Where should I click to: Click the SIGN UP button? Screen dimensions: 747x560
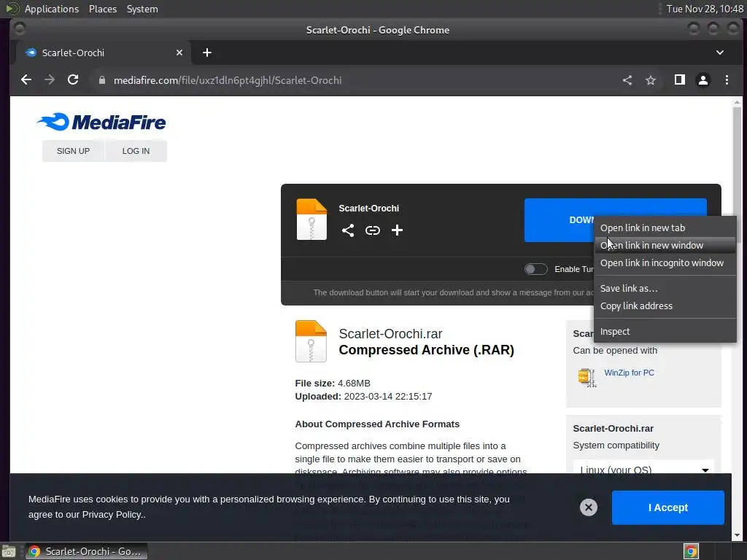point(73,151)
